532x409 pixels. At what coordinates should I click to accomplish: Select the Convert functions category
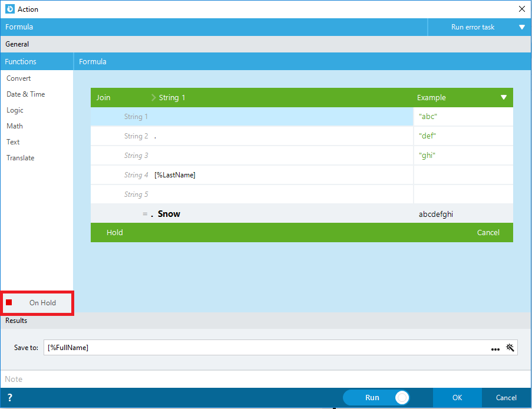pos(19,78)
